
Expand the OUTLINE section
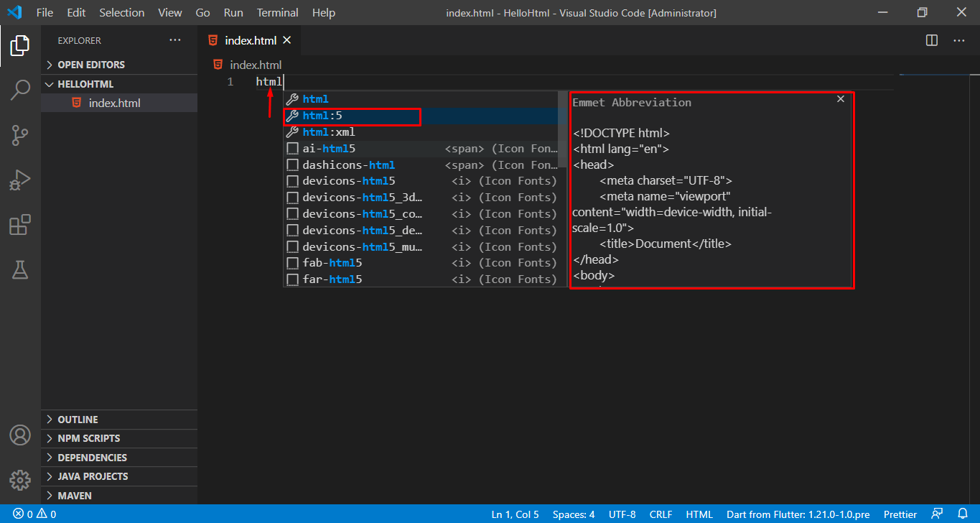click(x=78, y=420)
